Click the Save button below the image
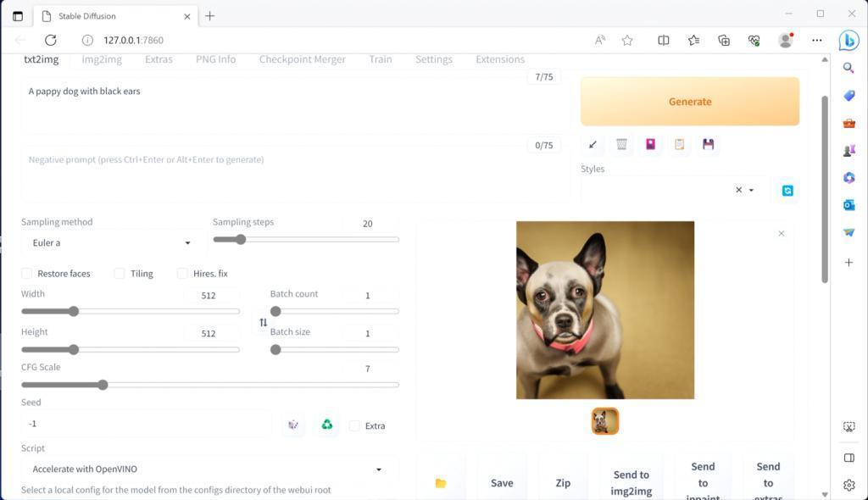 click(x=502, y=483)
